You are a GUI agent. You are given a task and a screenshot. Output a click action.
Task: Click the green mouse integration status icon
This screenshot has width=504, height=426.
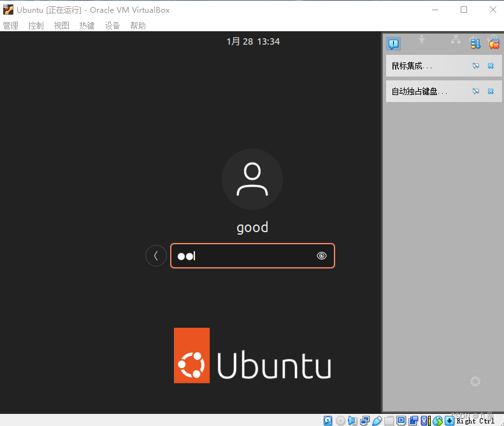click(x=438, y=420)
